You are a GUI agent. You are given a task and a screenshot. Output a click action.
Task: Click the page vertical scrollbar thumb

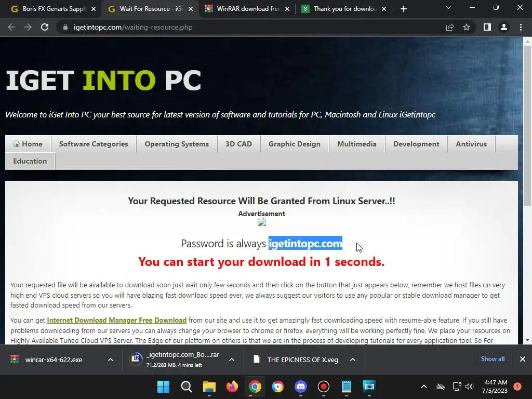click(x=527, y=126)
